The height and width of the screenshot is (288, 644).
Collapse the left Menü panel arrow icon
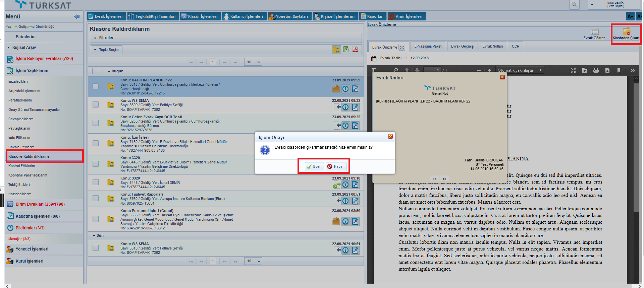[x=77, y=16]
